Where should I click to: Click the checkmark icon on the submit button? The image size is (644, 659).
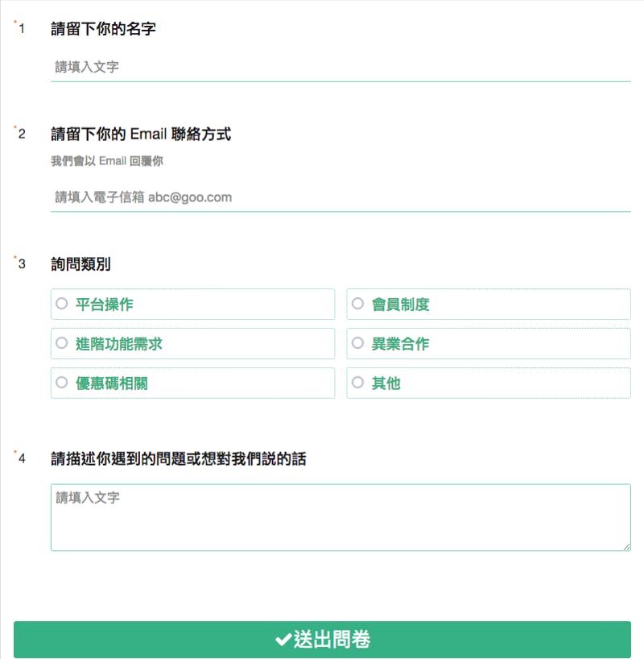[283, 640]
